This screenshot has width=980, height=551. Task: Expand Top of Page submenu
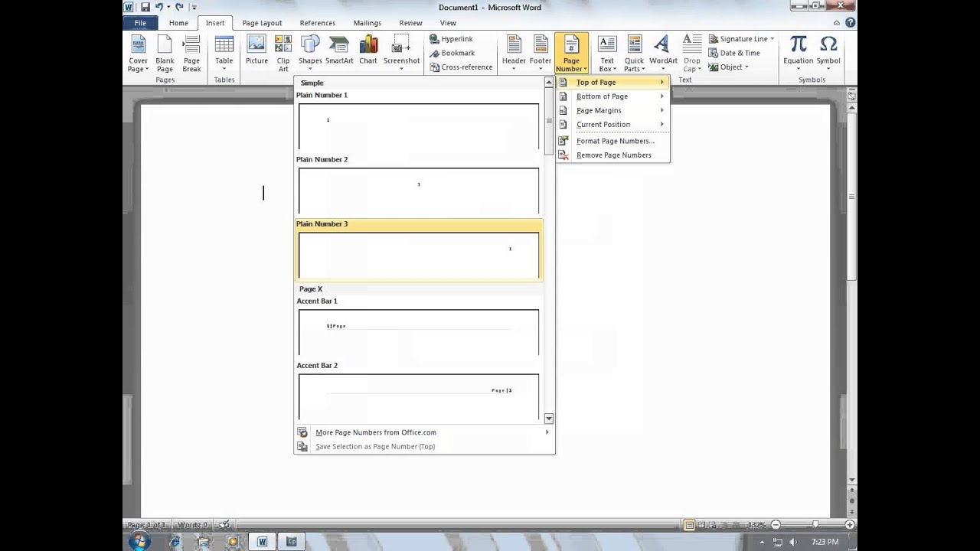pos(612,82)
